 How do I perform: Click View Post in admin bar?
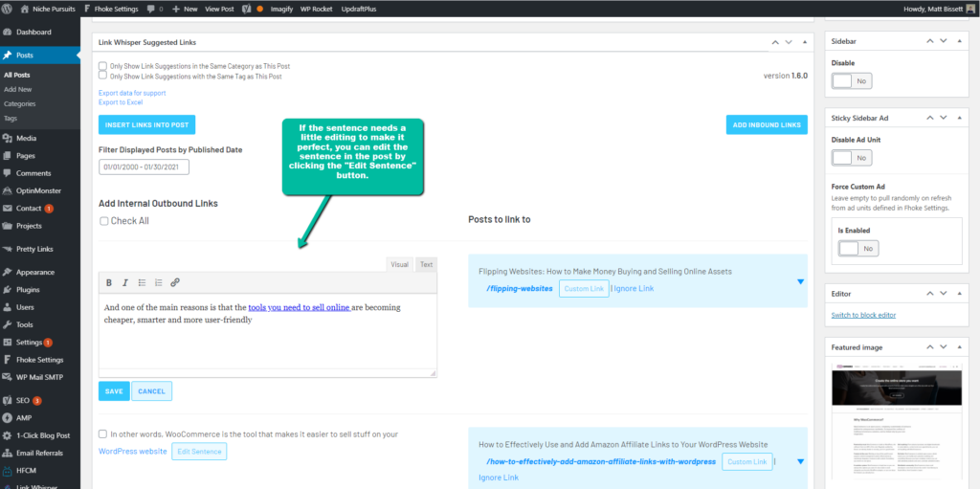(219, 9)
